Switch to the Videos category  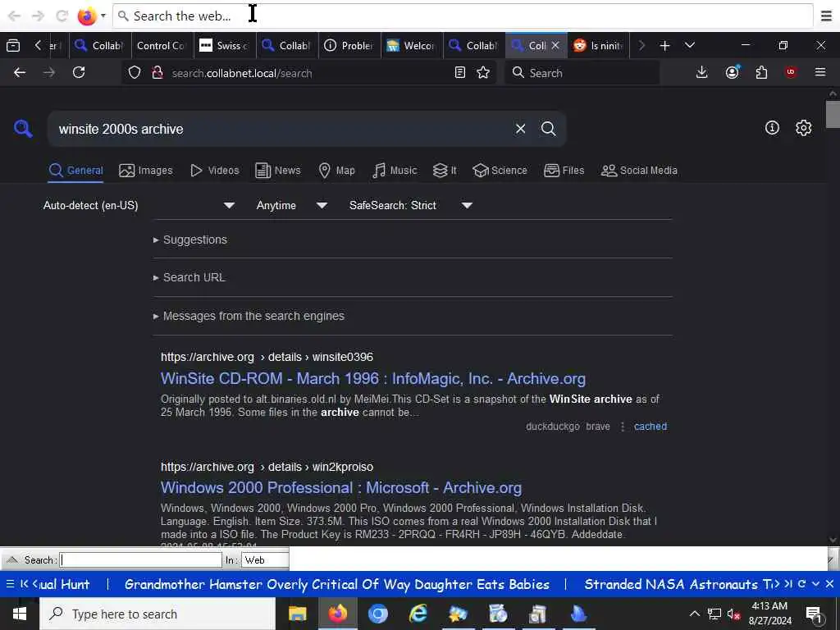pyautogui.click(x=215, y=171)
